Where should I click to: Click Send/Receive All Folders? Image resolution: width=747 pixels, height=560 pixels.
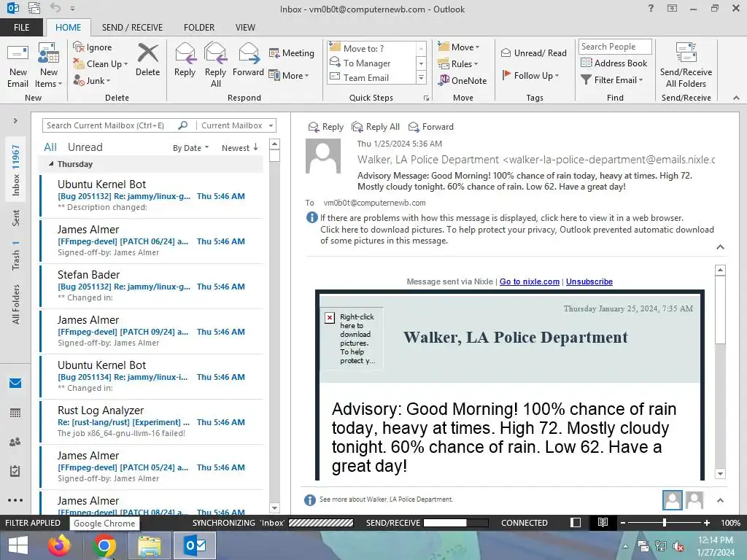pos(686,66)
